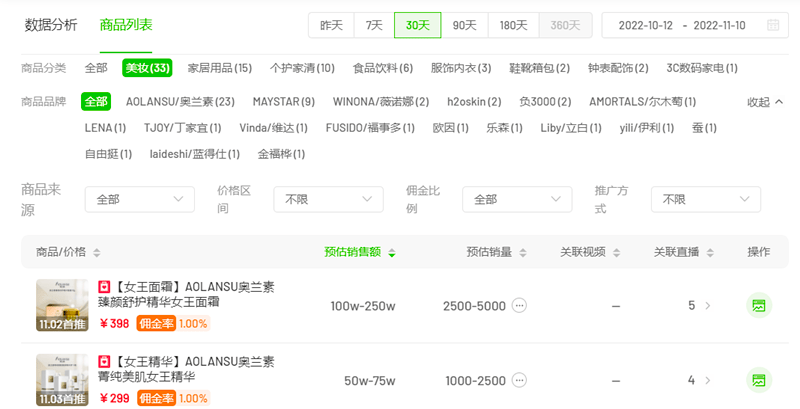Select the 美妆(33) category filter
The width and height of the screenshot is (800, 409).
pos(147,68)
